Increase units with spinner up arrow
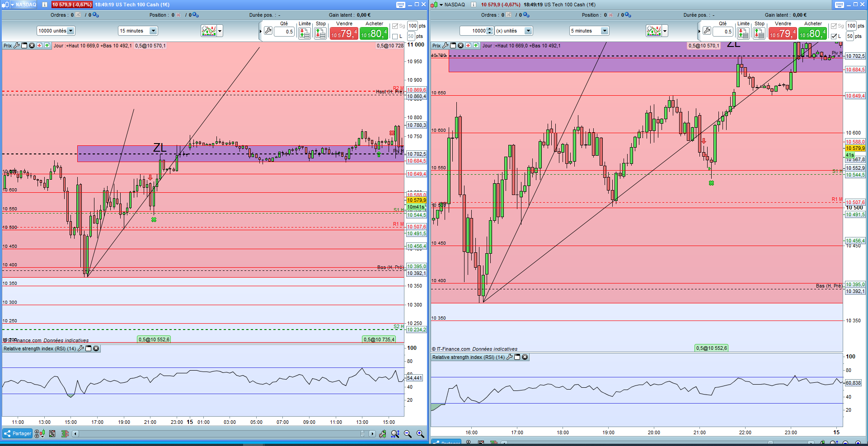Viewport: 868px width, 446px height. click(x=490, y=29)
